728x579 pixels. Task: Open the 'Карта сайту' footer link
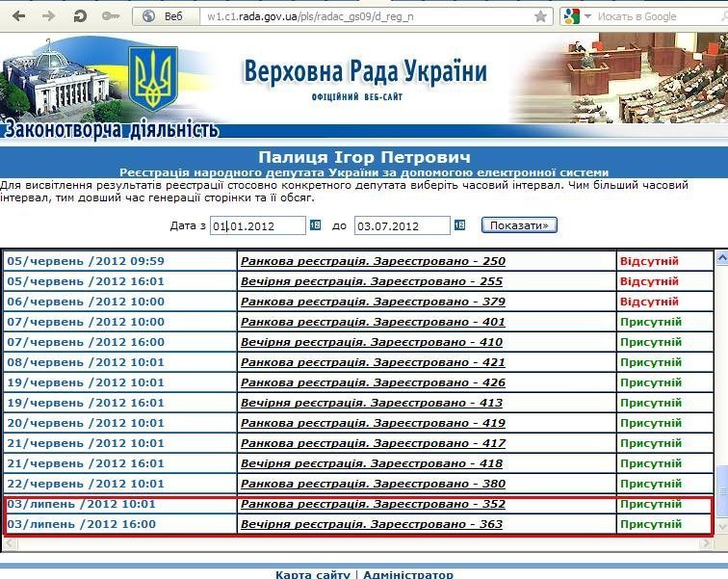click(x=312, y=574)
